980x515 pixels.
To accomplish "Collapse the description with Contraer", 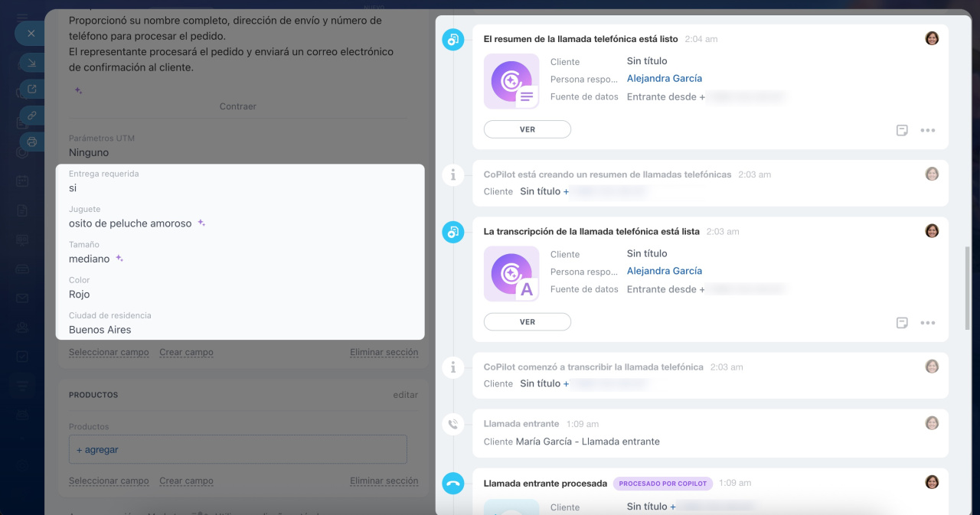I will click(237, 106).
